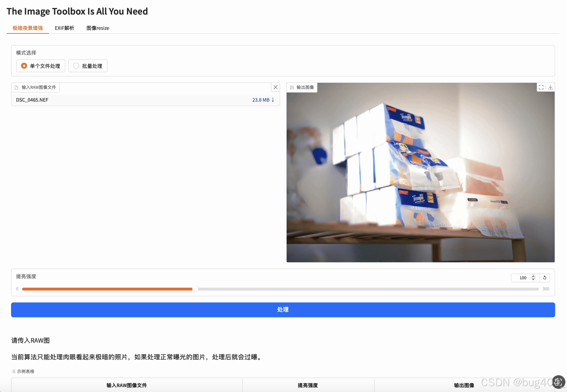Screen dimensions: 567x392
Task: Select the 极暗夜景增强 tab
Action: click(x=28, y=28)
